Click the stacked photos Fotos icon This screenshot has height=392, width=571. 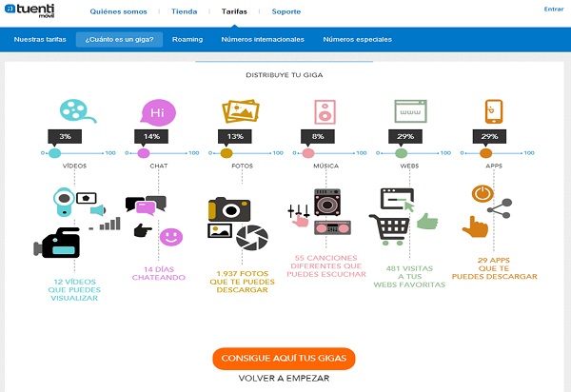[241, 111]
